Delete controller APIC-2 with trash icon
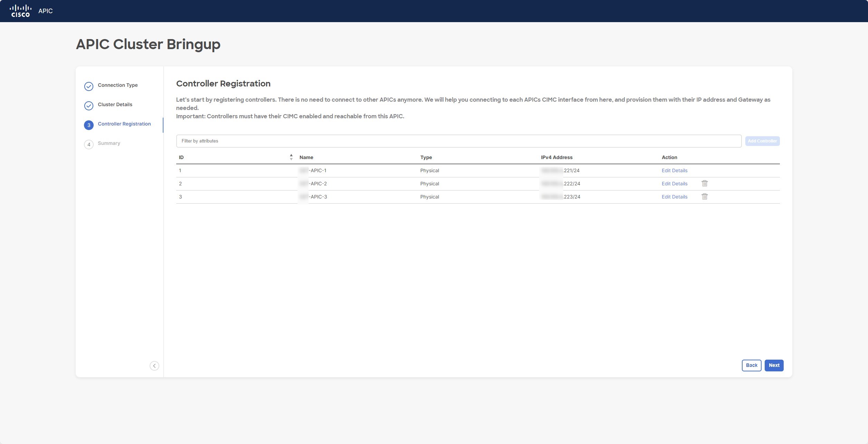The image size is (868, 444). point(705,184)
